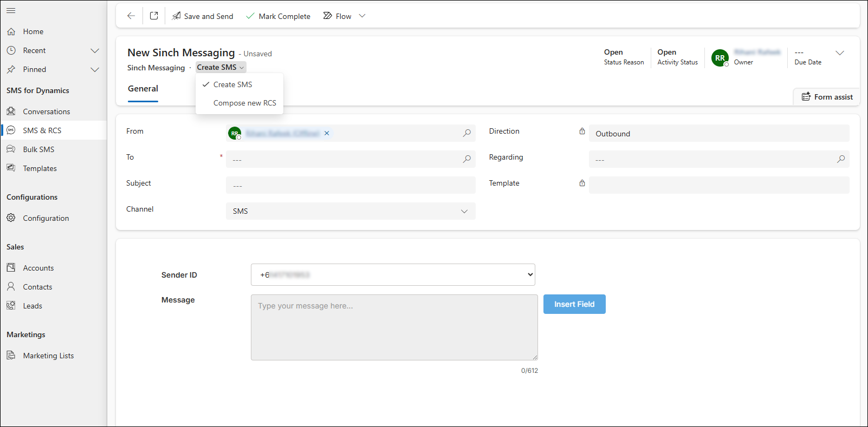Select Compose new RCS from the menu
868x427 pixels.
point(239,103)
